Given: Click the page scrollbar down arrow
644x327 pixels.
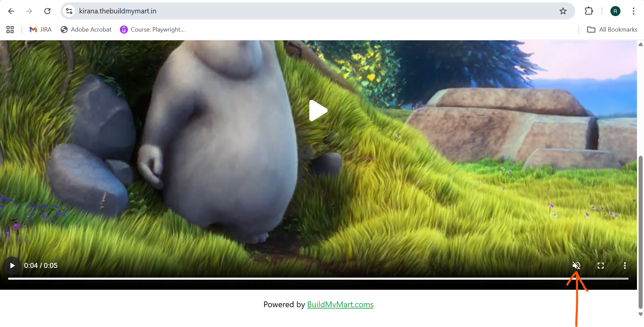Looking at the screenshot, I should (x=641, y=314).
